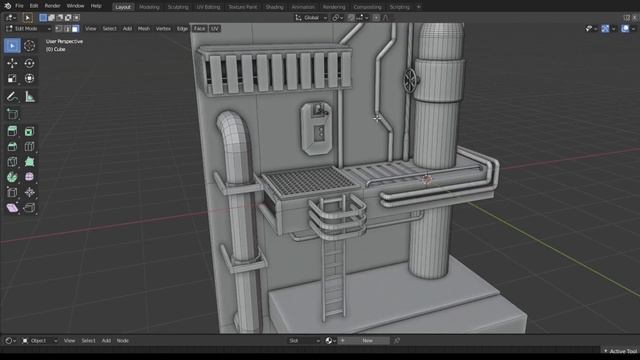Open the UV menu in viewport header
Viewport: 640px width, 360px height.
click(215, 29)
